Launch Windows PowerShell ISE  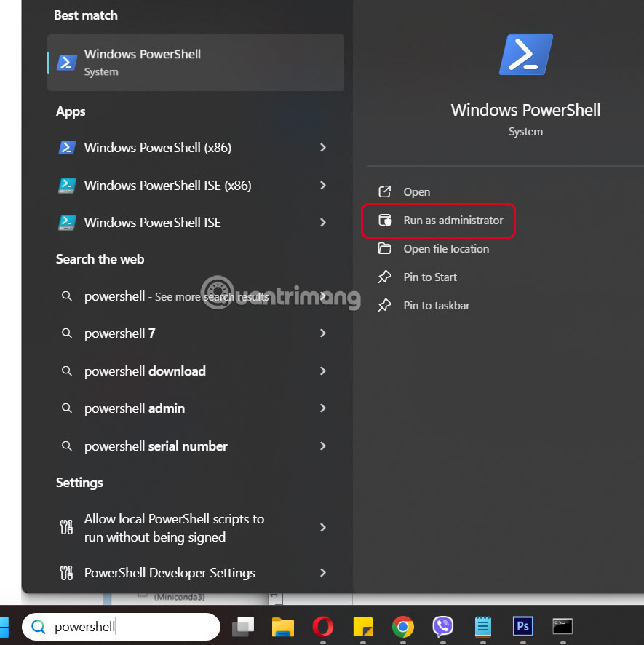click(153, 223)
